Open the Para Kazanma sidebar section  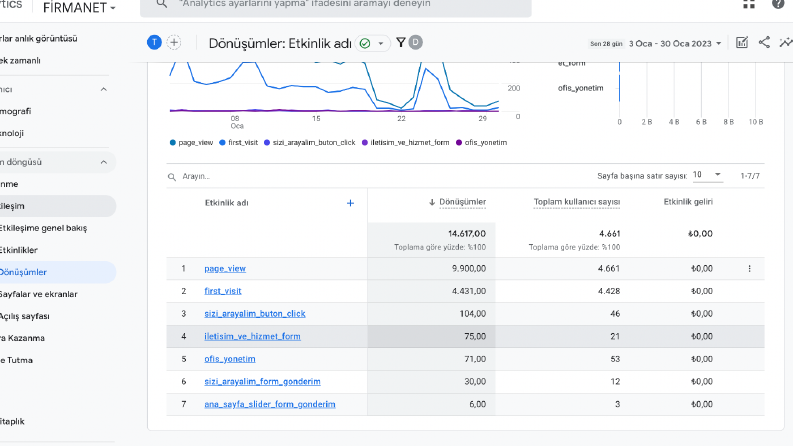coord(22,338)
